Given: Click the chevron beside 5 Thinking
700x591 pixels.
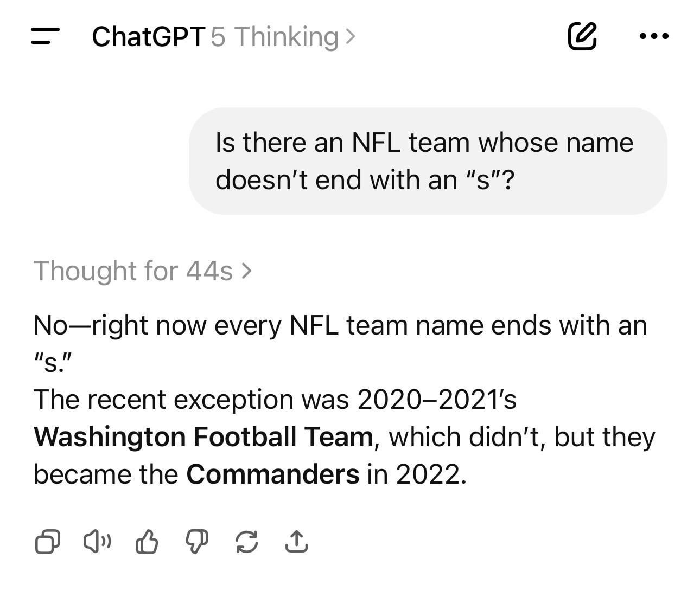Looking at the screenshot, I should 351,37.
